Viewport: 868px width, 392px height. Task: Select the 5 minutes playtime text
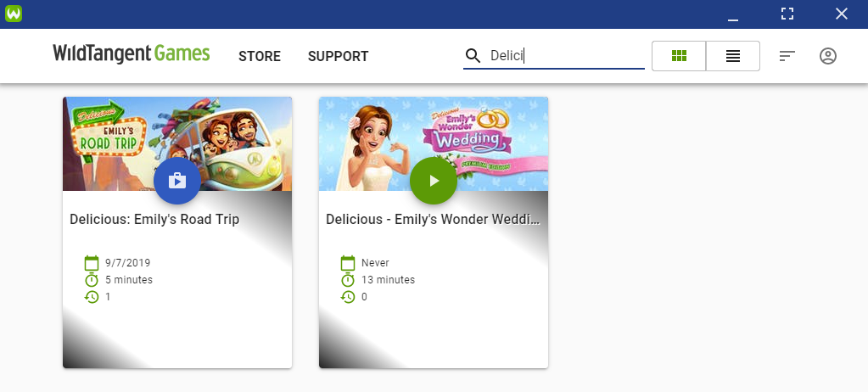pos(129,280)
